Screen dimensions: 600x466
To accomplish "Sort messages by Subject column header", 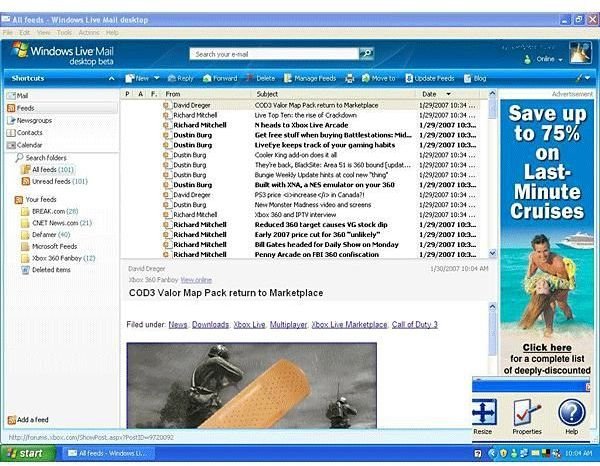I will pyautogui.click(x=334, y=94).
